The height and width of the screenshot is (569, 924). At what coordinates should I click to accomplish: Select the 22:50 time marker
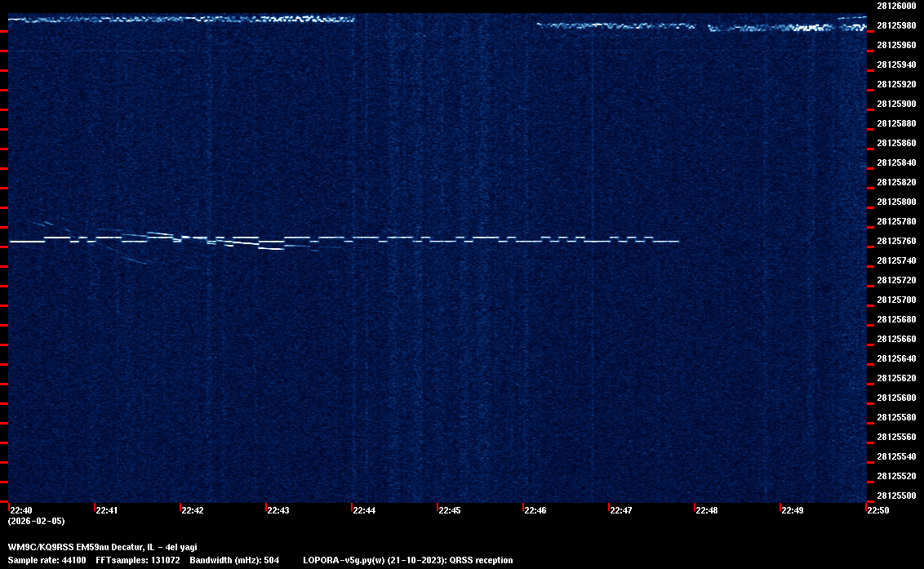[x=877, y=511]
